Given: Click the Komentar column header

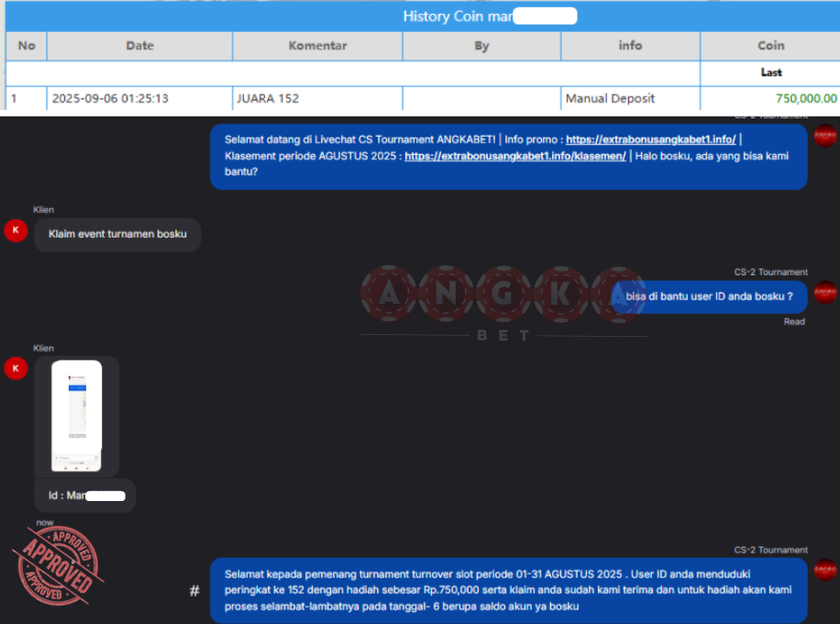Looking at the screenshot, I should click(x=317, y=46).
